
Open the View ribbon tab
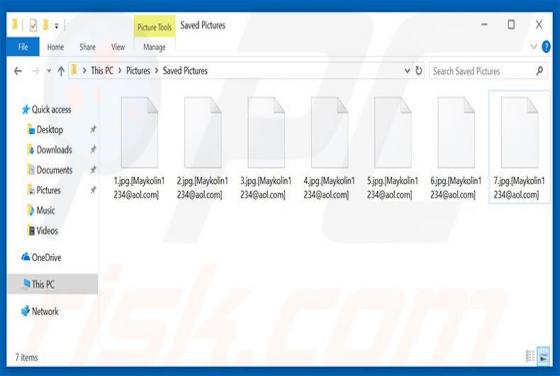coord(118,47)
